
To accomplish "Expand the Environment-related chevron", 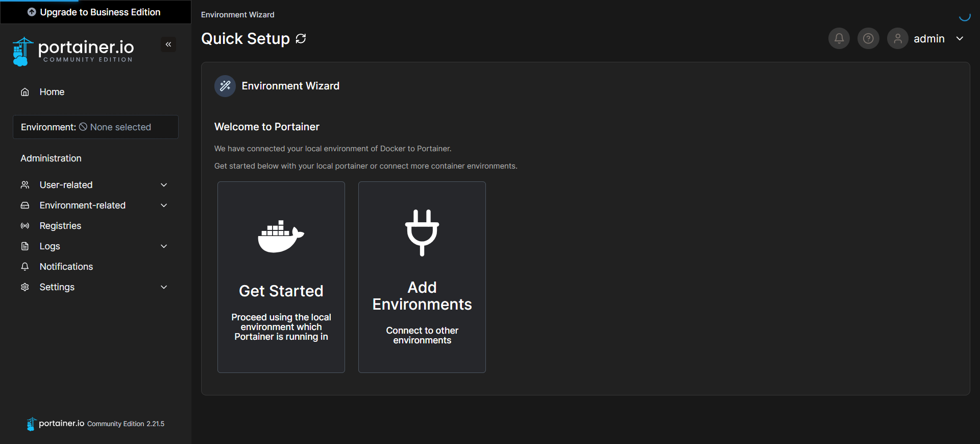I will (164, 205).
